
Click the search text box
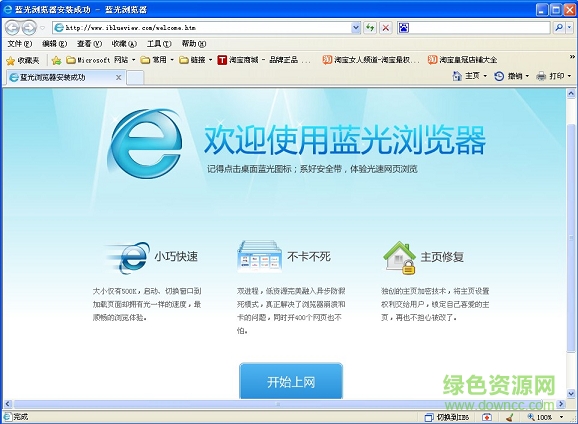480,28
